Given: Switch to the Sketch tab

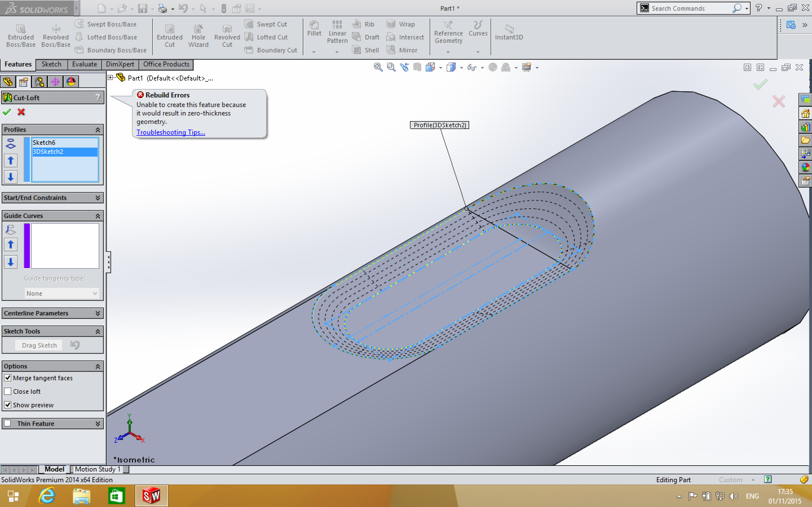Looking at the screenshot, I should (x=51, y=65).
